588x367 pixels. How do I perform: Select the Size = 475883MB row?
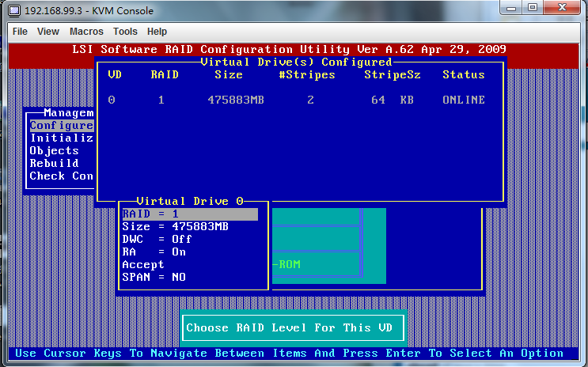click(x=175, y=227)
